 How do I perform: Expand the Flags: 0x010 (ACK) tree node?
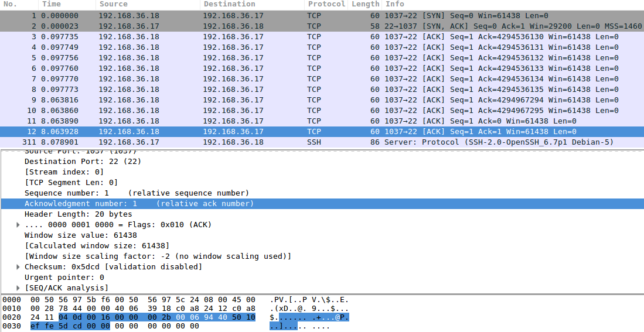18,225
